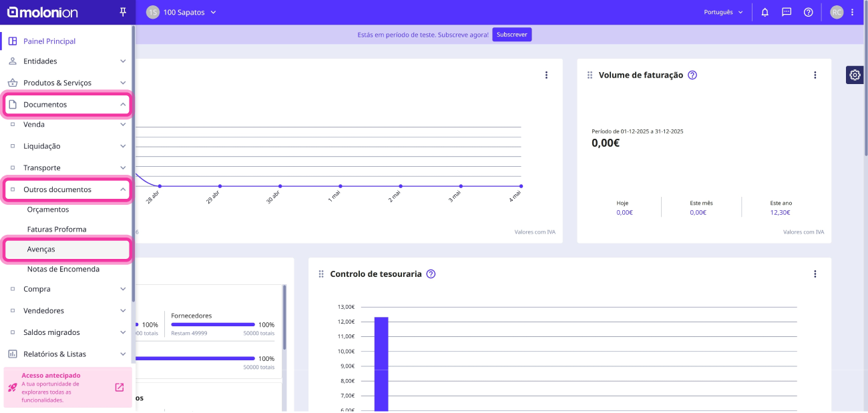Open the notifications bell
This screenshot has height=413, width=868.
765,12
